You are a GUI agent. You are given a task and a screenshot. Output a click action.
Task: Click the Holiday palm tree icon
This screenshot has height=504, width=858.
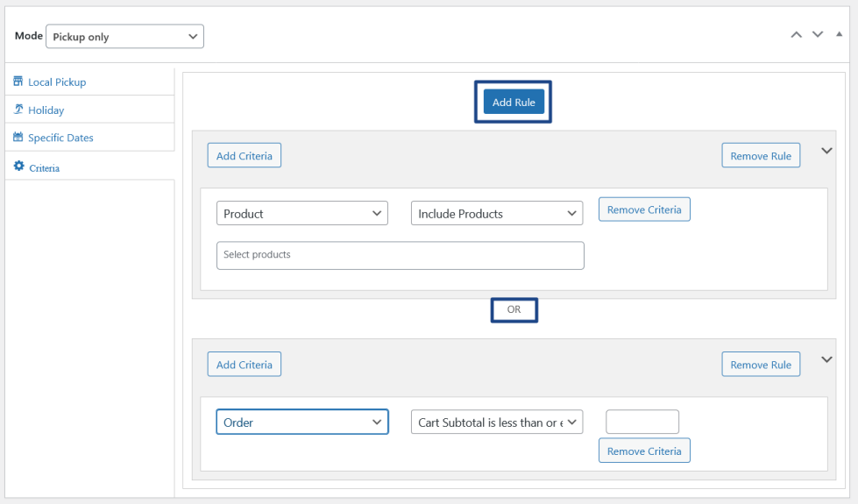click(x=18, y=110)
